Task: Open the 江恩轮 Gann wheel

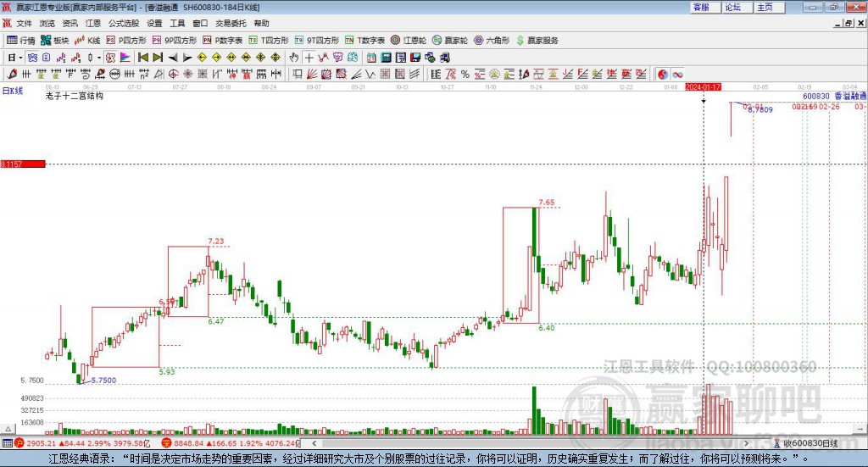Action: tap(409, 41)
